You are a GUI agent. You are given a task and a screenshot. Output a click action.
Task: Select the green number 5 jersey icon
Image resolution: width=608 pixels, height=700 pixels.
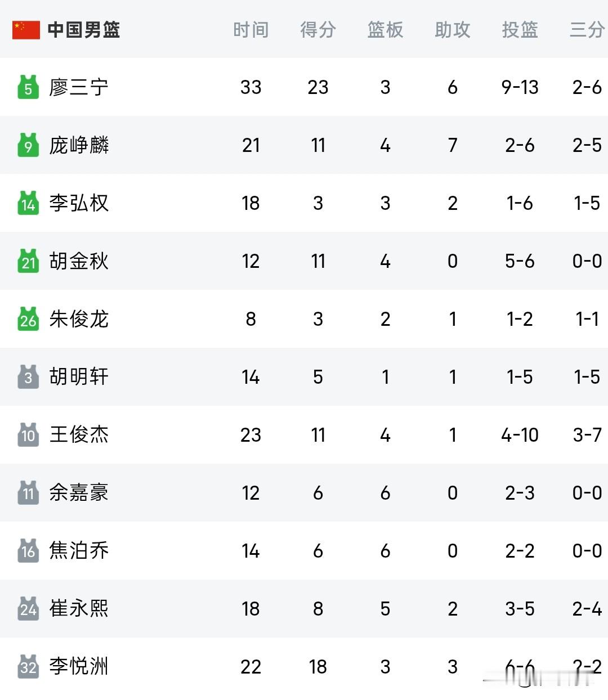pos(28,87)
